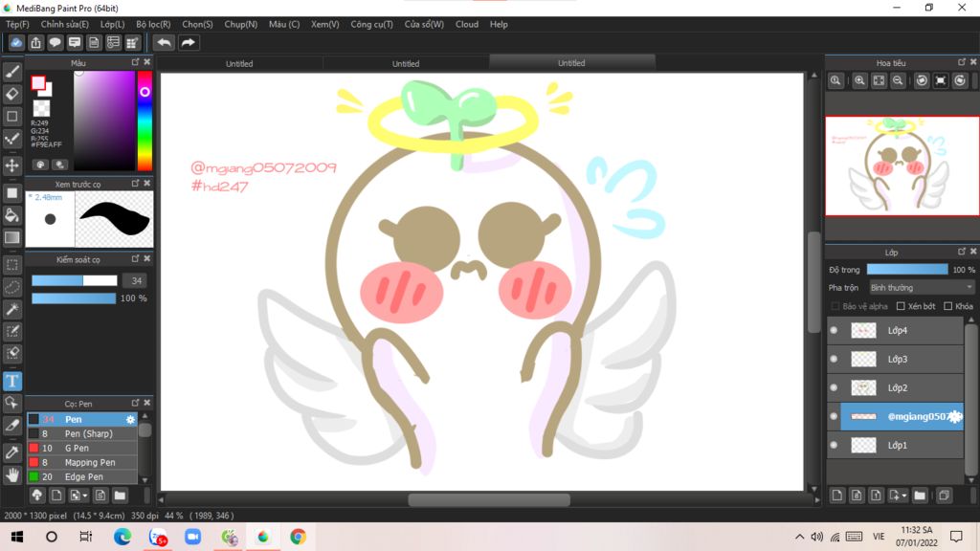The height and width of the screenshot is (551, 980).
Task: Click the navigator preview thumbnail
Action: pos(902,165)
